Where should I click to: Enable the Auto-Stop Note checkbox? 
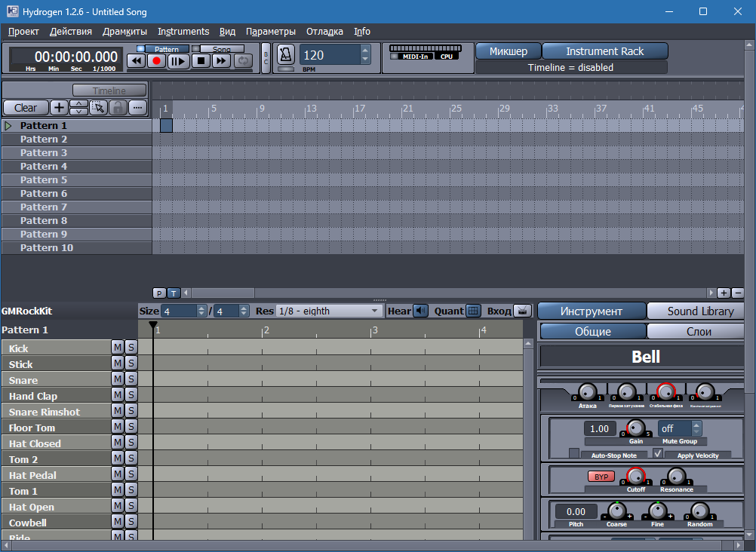[573, 454]
